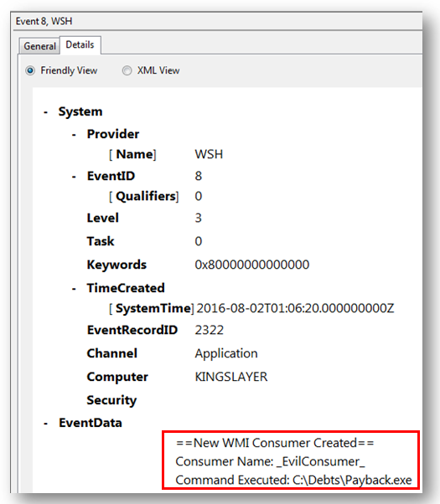The width and height of the screenshot is (440, 504).
Task: Click the Event 8, WSH title
Action: click(x=44, y=21)
